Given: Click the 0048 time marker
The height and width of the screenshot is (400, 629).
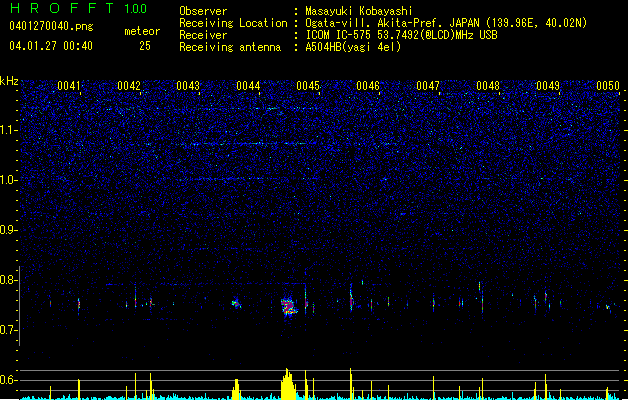Looking at the screenshot, I should coord(488,86).
